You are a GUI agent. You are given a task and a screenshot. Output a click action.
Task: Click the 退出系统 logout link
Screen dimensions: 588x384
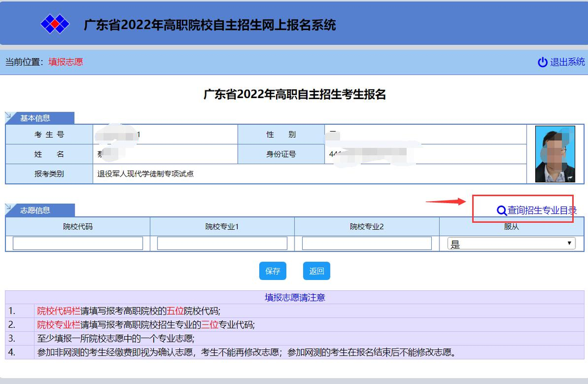point(567,62)
